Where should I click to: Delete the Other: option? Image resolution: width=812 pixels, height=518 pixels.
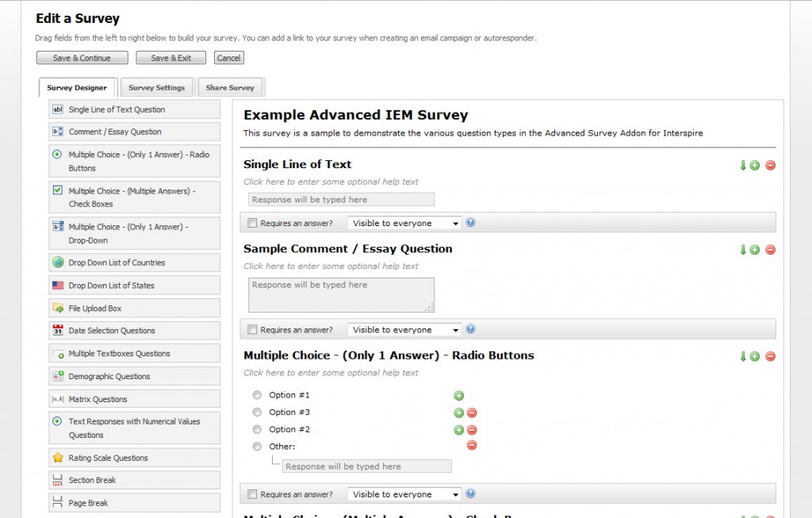472,446
